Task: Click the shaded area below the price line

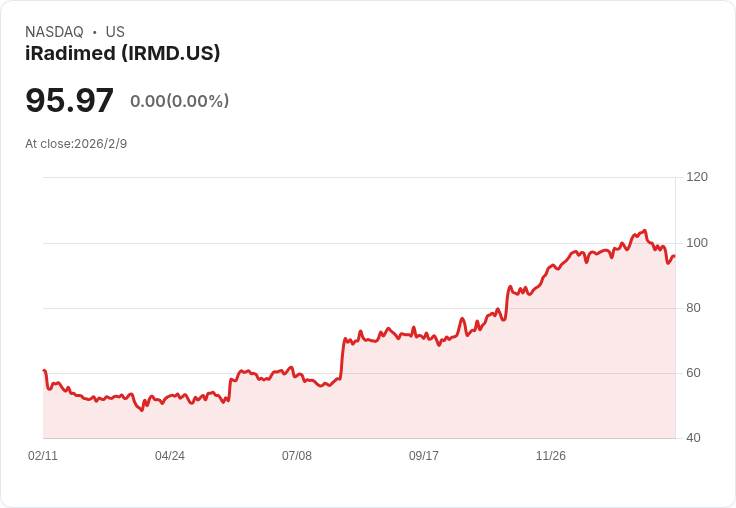Action: pyautogui.click(x=400, y=400)
